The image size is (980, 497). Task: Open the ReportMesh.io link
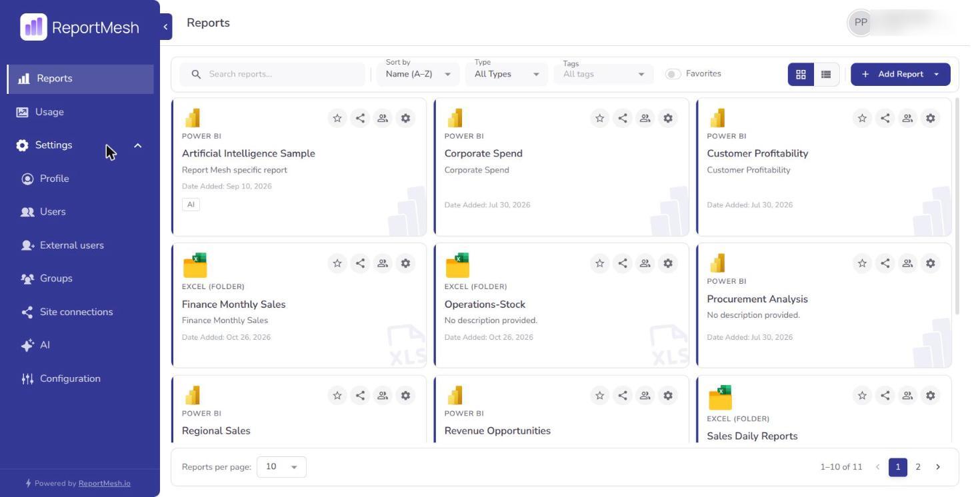105,484
